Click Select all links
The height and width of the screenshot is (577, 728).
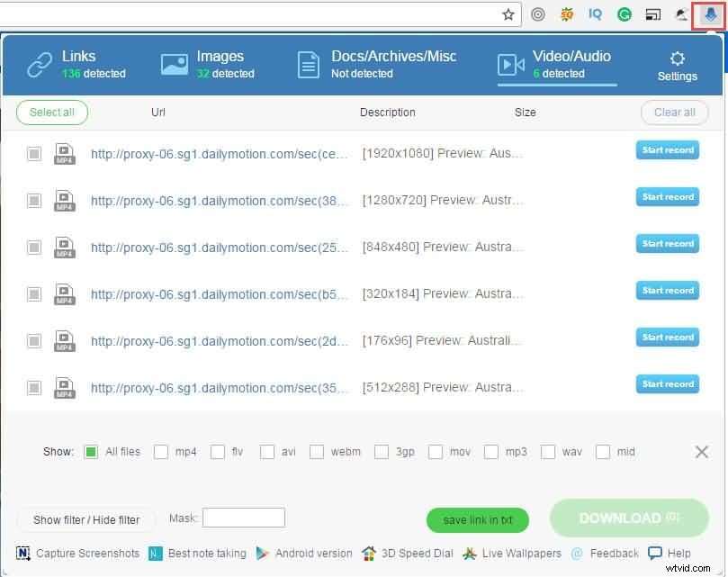point(51,113)
